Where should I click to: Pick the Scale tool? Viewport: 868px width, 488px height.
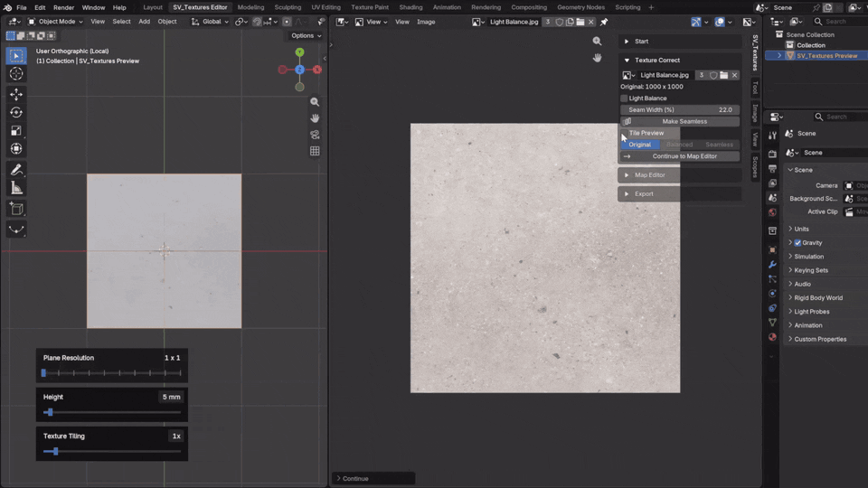[x=16, y=130]
